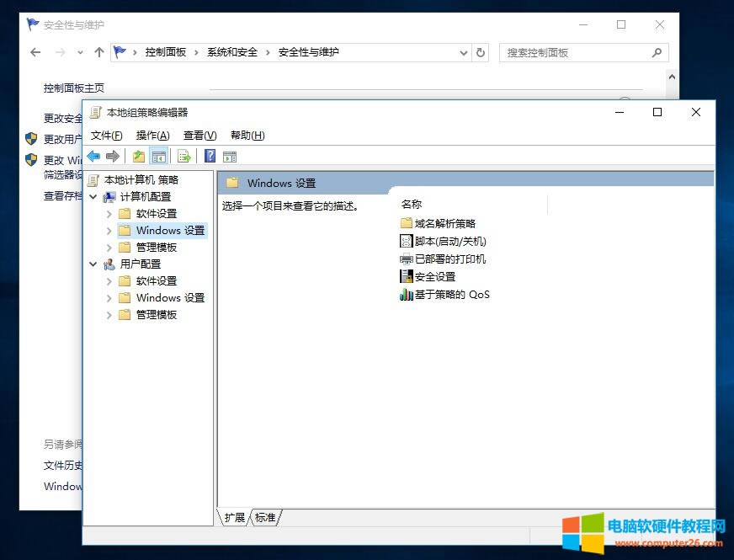Expand 软件设置 under 用户配置
734x560 pixels.
pos(108,280)
